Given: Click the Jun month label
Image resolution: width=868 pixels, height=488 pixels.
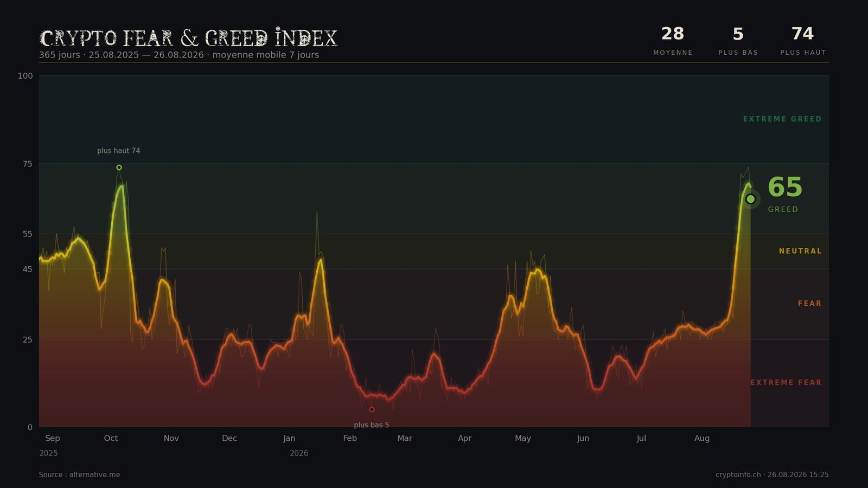Looking at the screenshot, I should (583, 438).
